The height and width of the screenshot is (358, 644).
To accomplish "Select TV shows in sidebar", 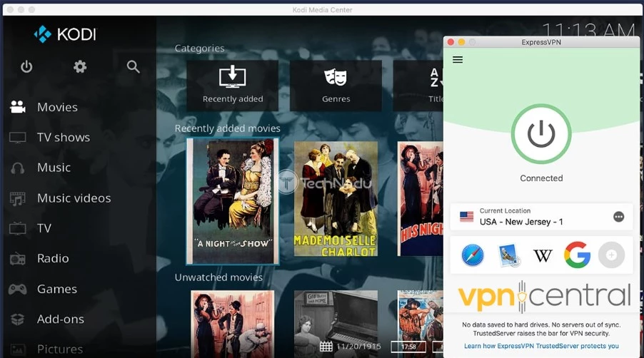I will pyautogui.click(x=64, y=138).
